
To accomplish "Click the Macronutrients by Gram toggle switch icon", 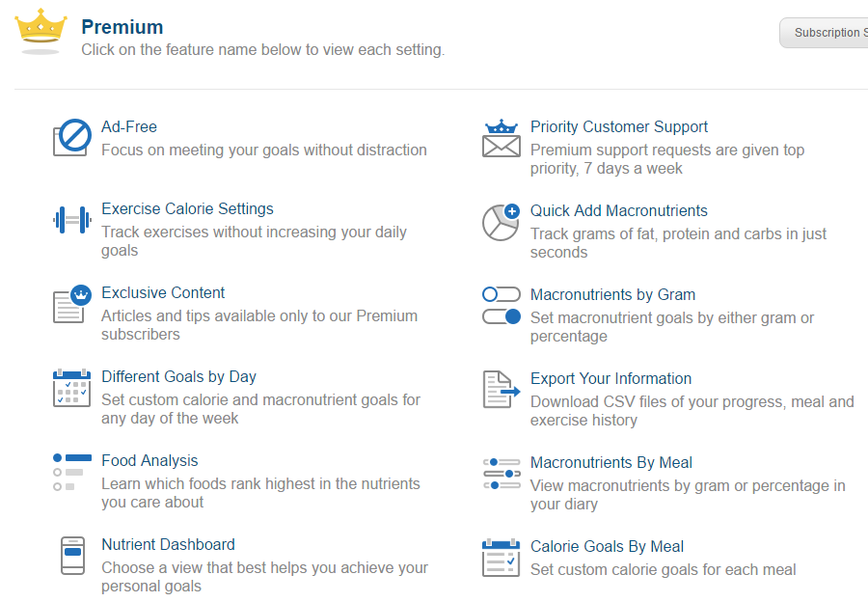I will (502, 305).
